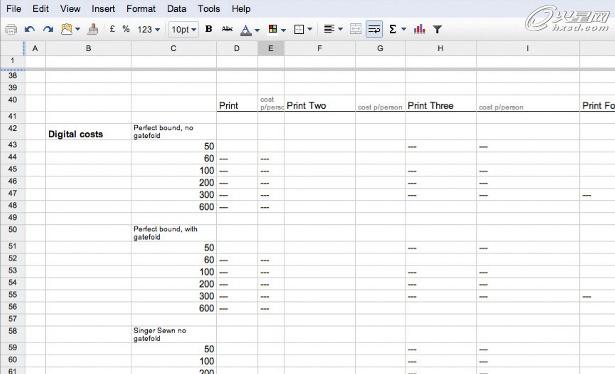Insert a chart using chart icon
This screenshot has height=374, width=615.
(x=419, y=29)
